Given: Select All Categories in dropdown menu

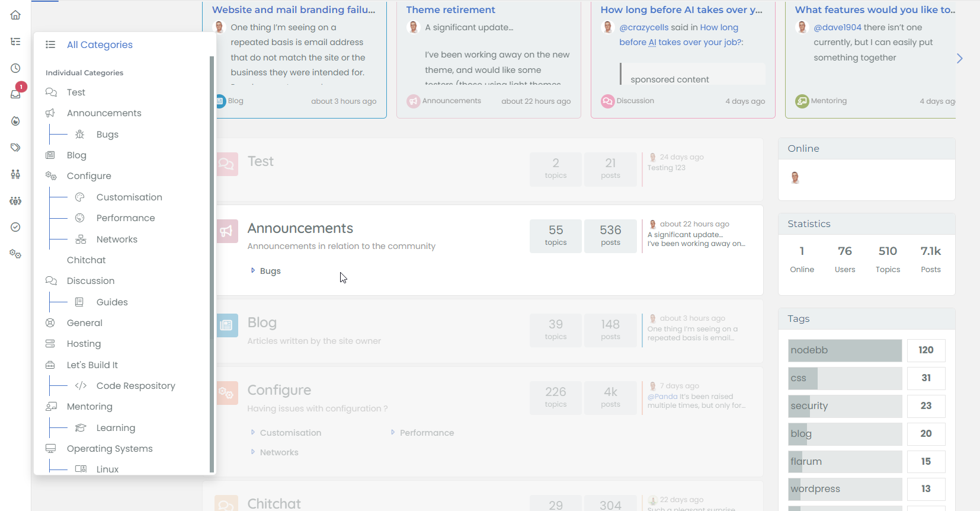Looking at the screenshot, I should (x=100, y=44).
